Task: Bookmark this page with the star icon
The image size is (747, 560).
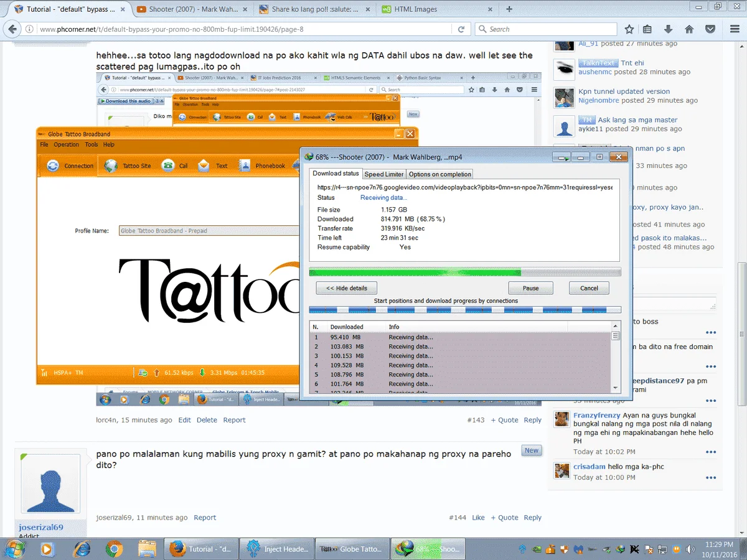Action: tap(629, 29)
